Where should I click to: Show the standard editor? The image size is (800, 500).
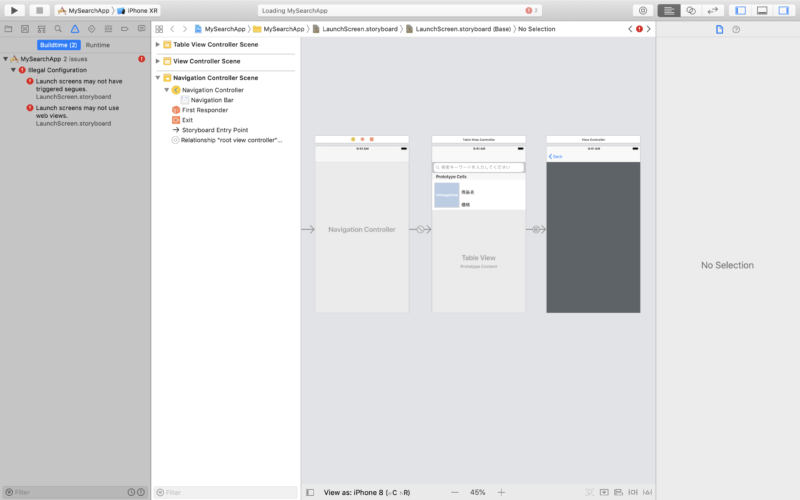tap(669, 10)
